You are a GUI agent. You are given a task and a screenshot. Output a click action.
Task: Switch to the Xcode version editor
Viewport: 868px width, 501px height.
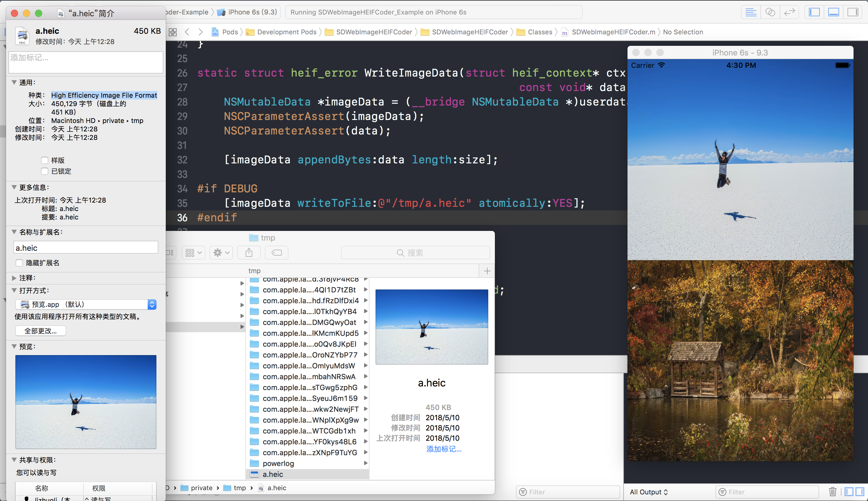click(x=789, y=12)
